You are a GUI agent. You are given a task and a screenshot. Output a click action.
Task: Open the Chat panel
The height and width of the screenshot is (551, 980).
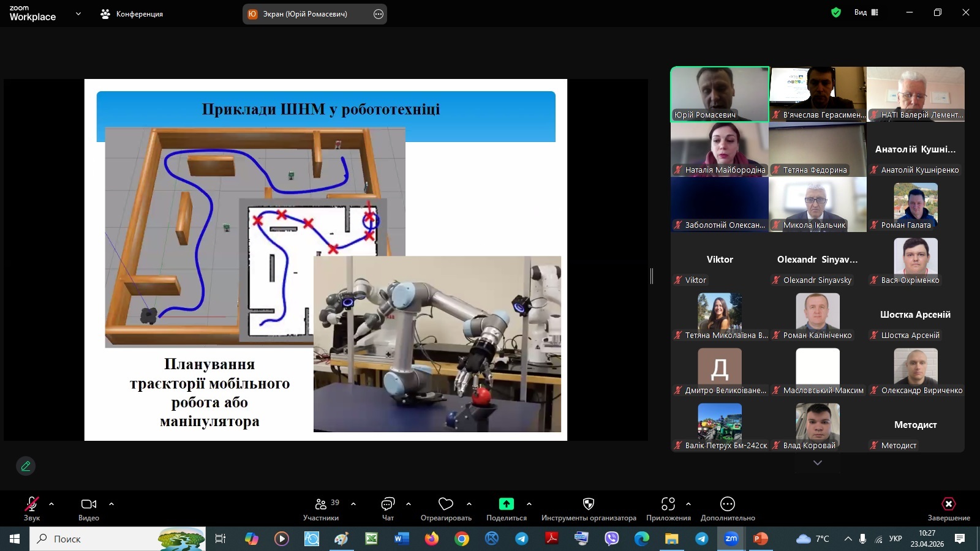pyautogui.click(x=388, y=508)
